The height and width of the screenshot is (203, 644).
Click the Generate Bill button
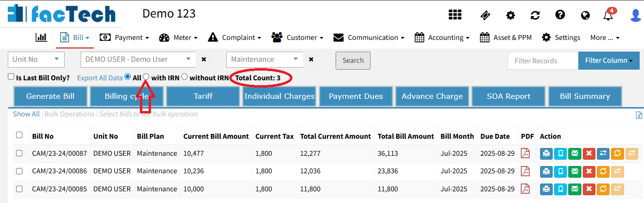pos(51,96)
